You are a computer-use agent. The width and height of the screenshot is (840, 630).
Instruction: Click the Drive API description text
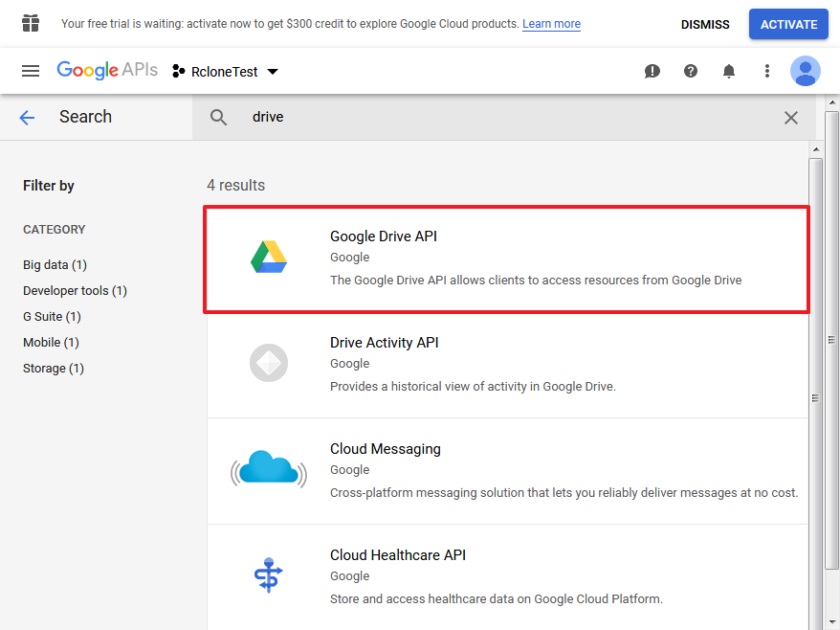click(x=536, y=280)
